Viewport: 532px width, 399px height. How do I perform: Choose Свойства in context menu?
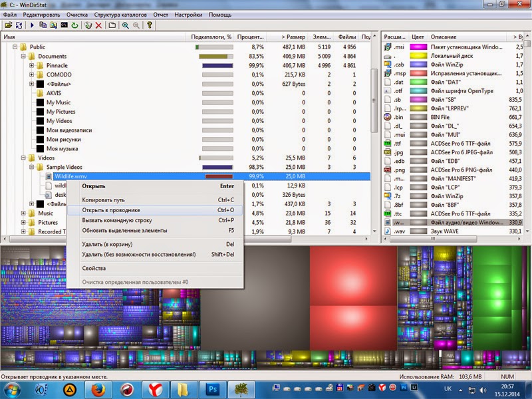(155, 268)
